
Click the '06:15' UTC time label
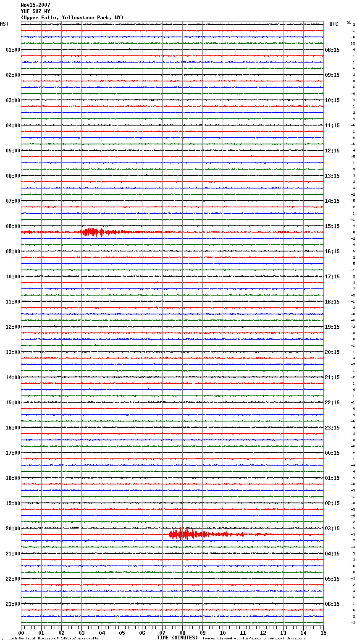pyautogui.click(x=332, y=604)
